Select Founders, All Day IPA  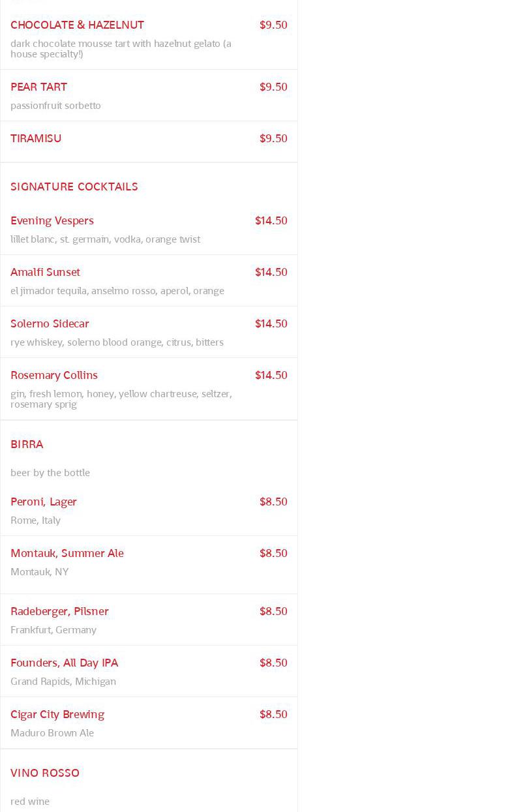pos(64,663)
